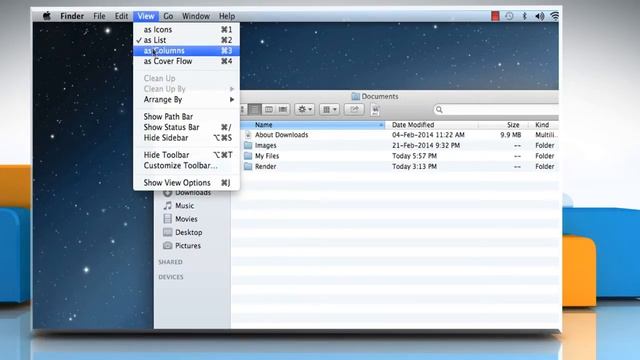Open the Apple menu
640x360 pixels.
(x=47, y=16)
